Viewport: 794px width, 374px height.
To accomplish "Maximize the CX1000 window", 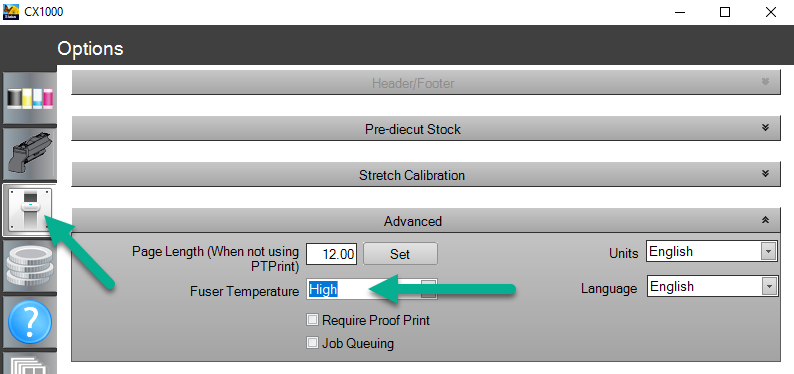I will pyautogui.click(x=725, y=12).
